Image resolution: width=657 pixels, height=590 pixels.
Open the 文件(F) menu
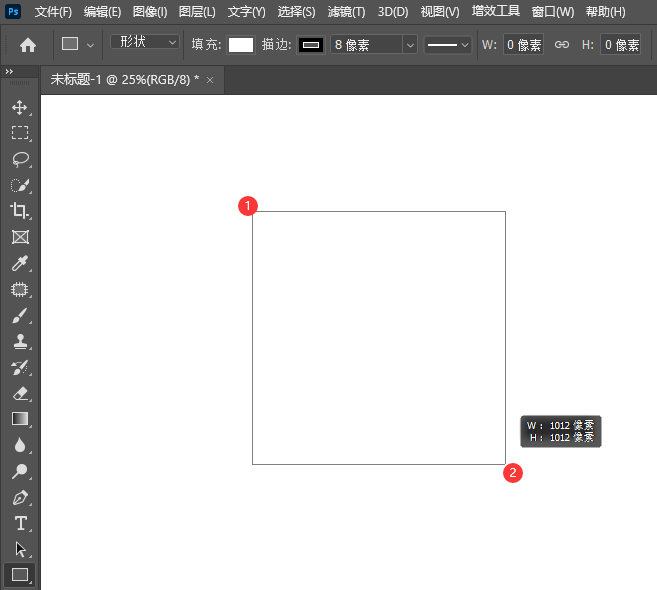pyautogui.click(x=53, y=12)
